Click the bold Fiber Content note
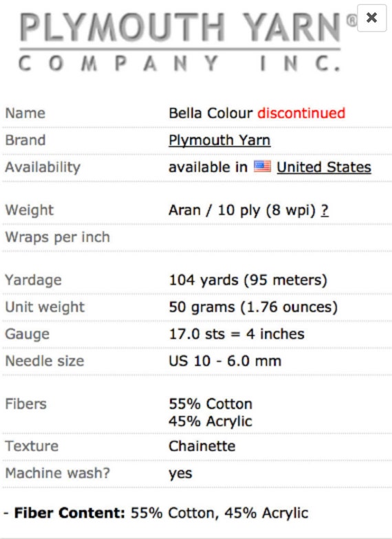392x539 pixels. click(69, 513)
